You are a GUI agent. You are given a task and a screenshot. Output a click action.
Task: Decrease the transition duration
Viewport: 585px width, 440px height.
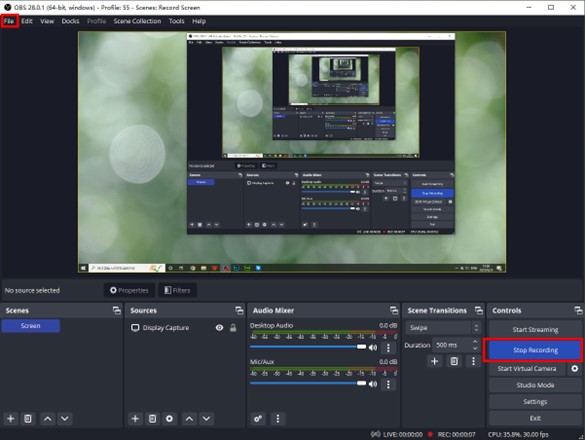[475, 348]
